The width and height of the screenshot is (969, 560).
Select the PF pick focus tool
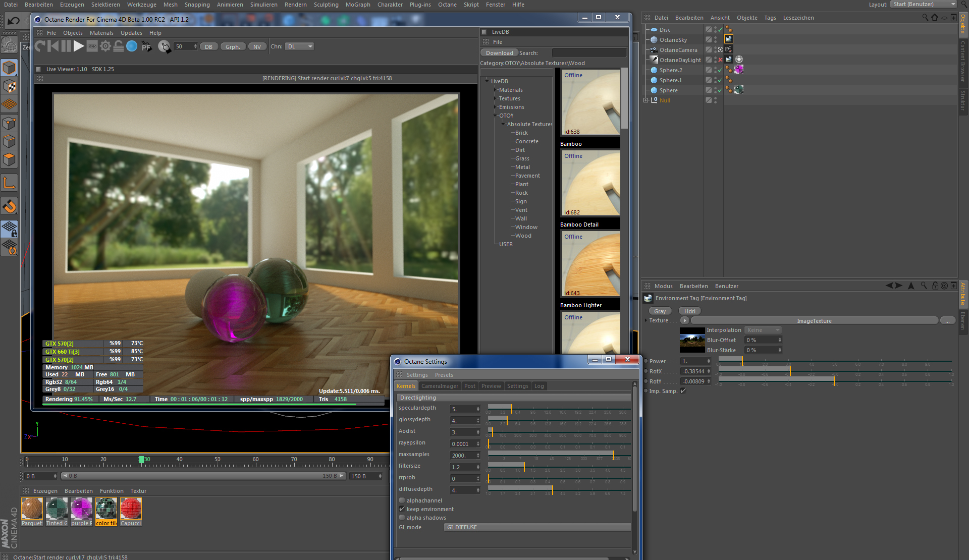click(146, 46)
